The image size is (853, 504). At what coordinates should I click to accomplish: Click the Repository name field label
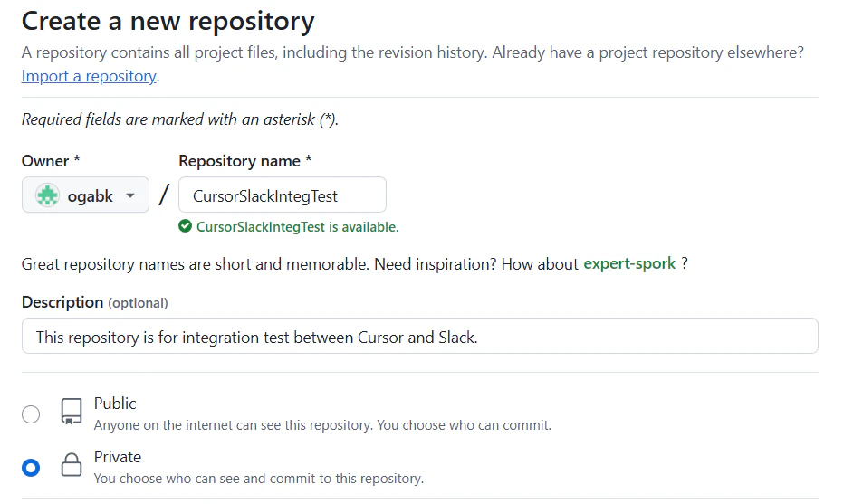coord(244,161)
